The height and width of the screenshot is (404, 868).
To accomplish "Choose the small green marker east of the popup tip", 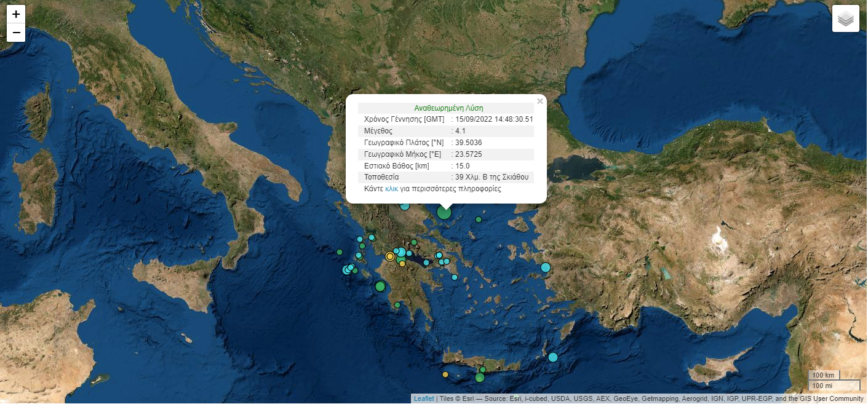I will click(x=478, y=220).
